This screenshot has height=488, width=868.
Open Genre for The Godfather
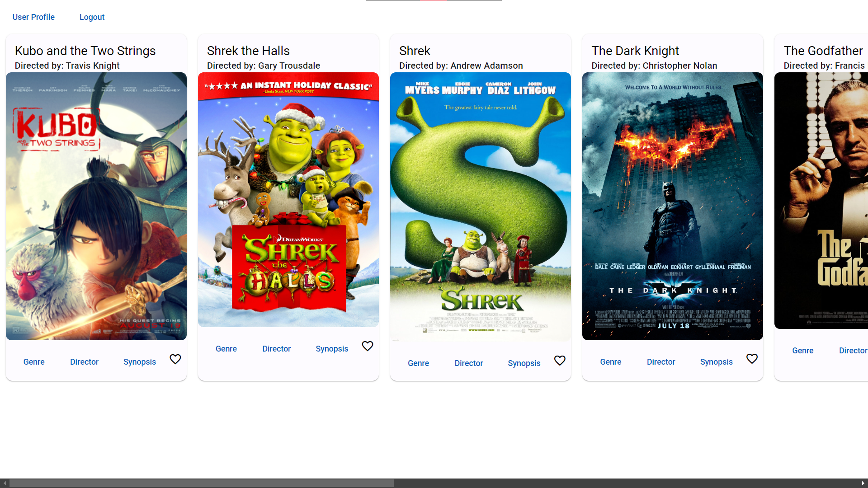point(803,351)
